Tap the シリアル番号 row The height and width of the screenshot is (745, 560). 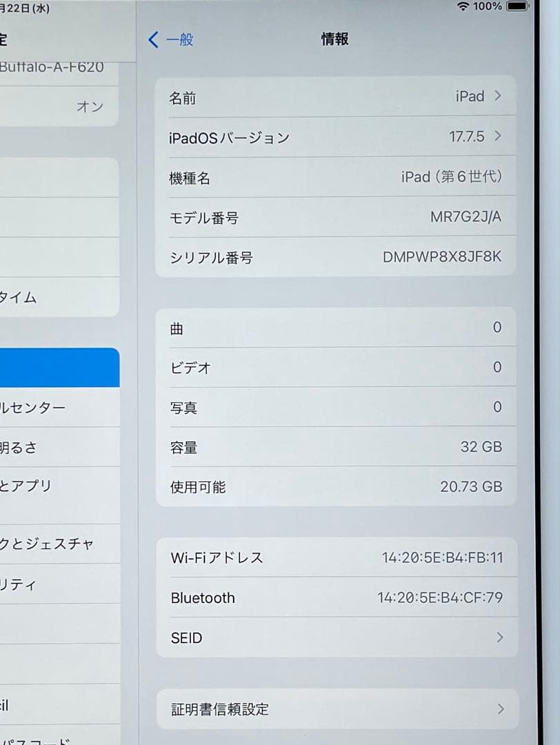334,258
